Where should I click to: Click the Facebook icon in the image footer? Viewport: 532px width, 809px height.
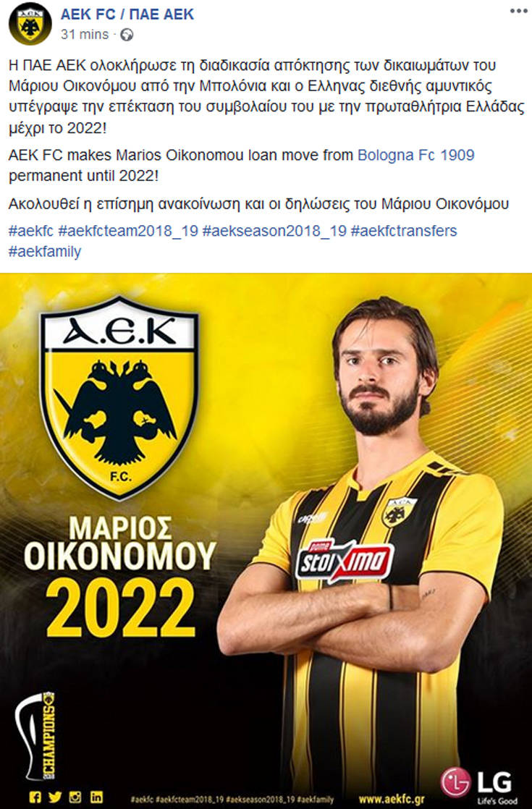(x=35, y=797)
